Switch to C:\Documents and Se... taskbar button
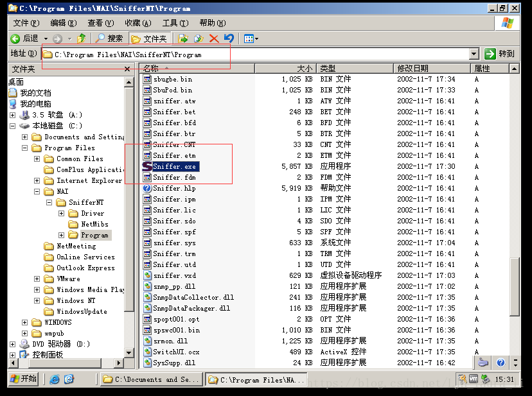532x396 pixels. pyautogui.click(x=152, y=379)
